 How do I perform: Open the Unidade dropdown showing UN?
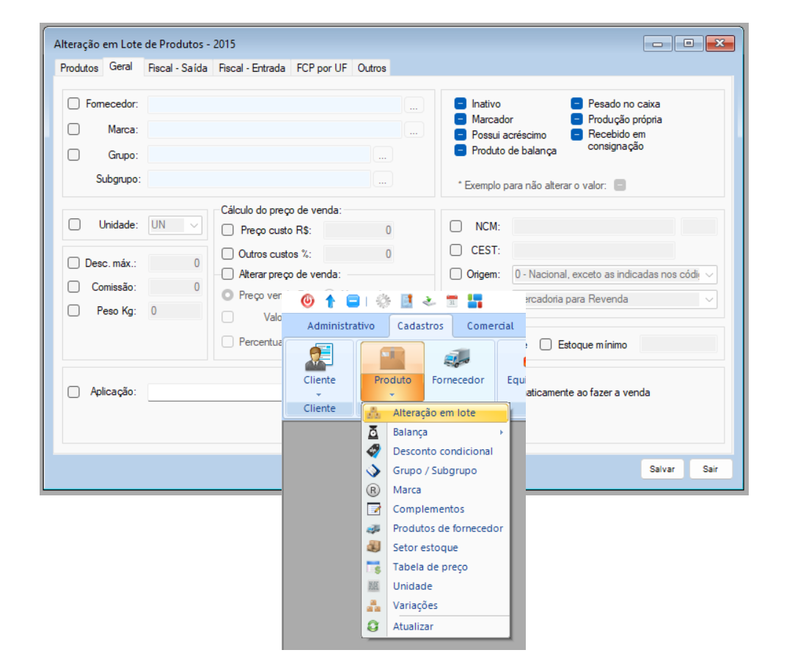pos(175,225)
